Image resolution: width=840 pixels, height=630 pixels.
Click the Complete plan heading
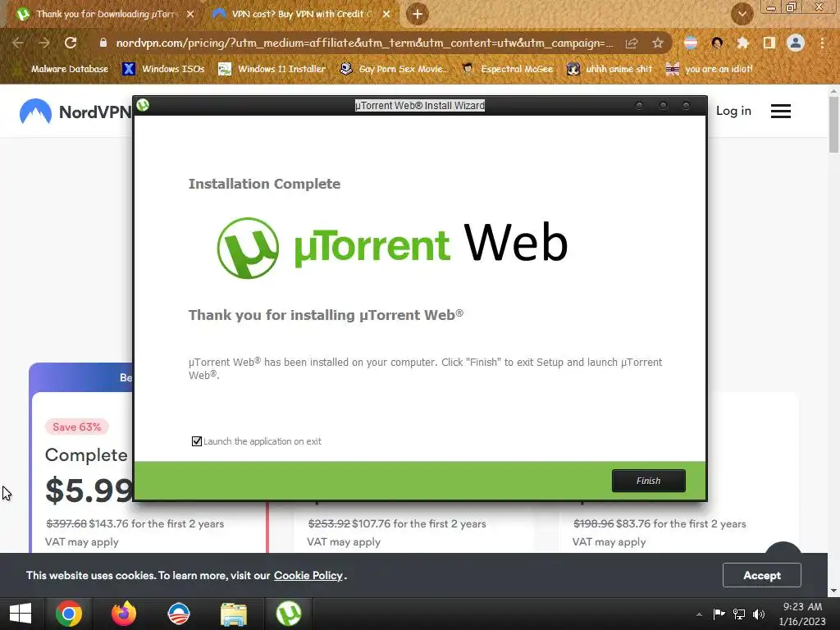tap(86, 454)
